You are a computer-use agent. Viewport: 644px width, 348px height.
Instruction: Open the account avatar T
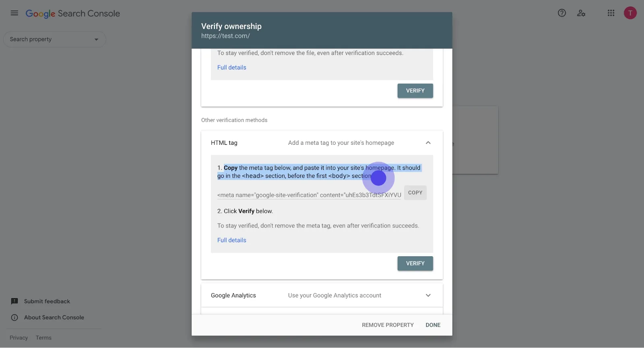630,13
